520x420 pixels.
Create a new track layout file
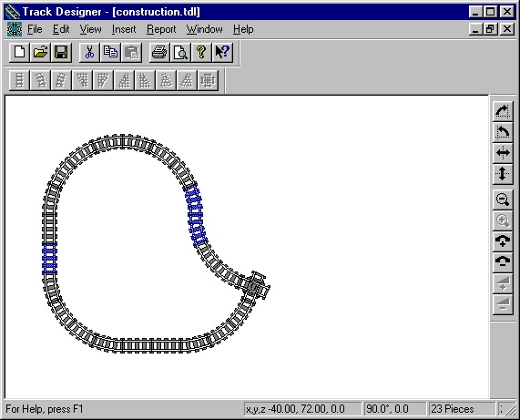click(19, 53)
